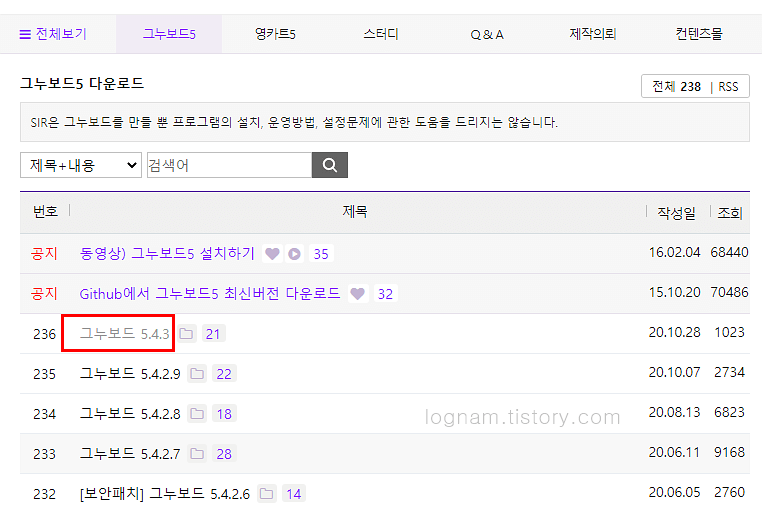Click folder icon on 그누보드 5.4.2.9 row
Viewport: 762px width, 509px height.
(197, 374)
